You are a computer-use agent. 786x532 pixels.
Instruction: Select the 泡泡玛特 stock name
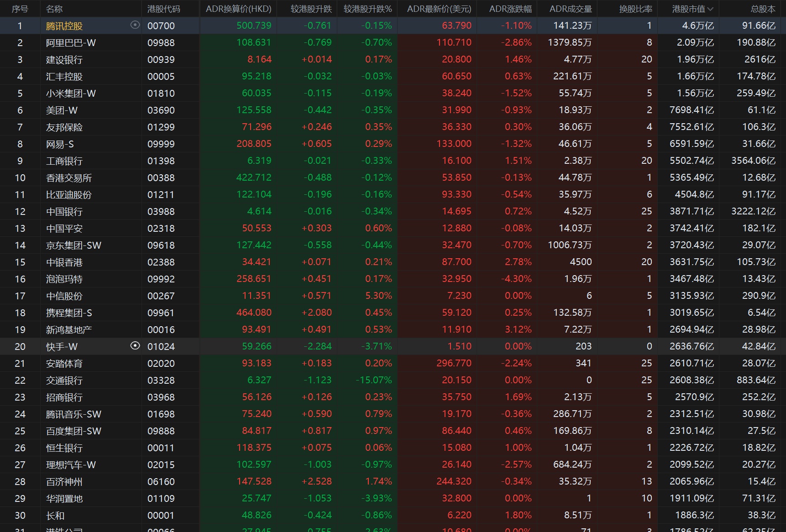tap(64, 279)
